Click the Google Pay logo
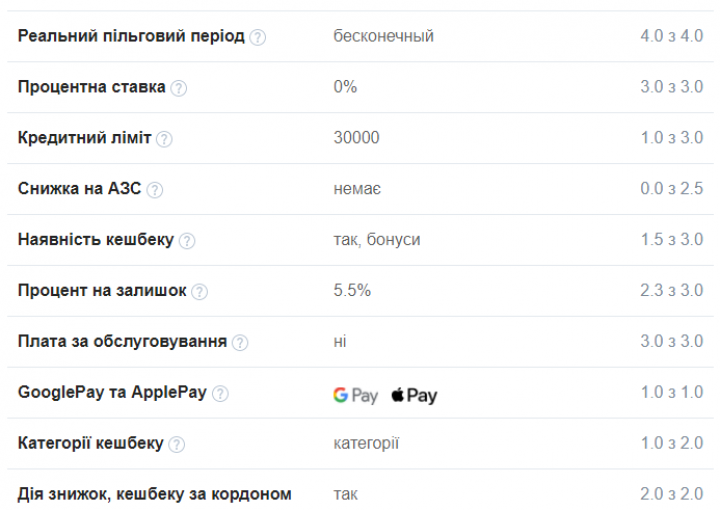The image size is (720, 510). pos(355,395)
